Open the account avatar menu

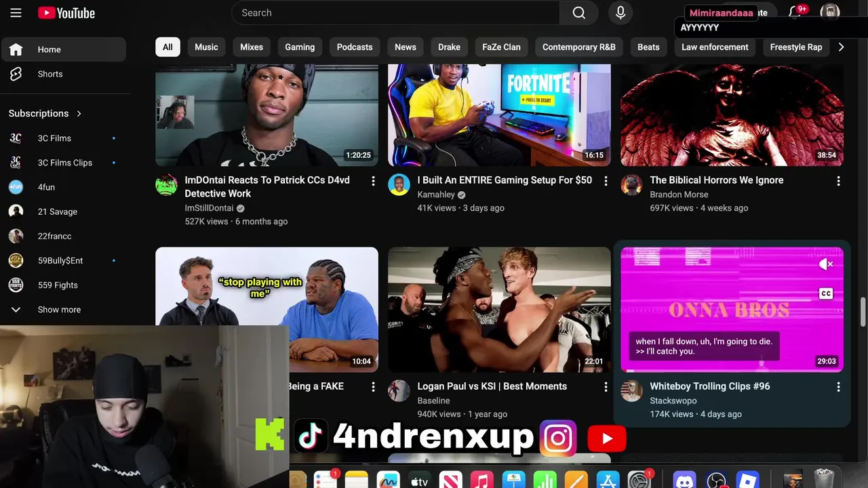pyautogui.click(x=830, y=12)
